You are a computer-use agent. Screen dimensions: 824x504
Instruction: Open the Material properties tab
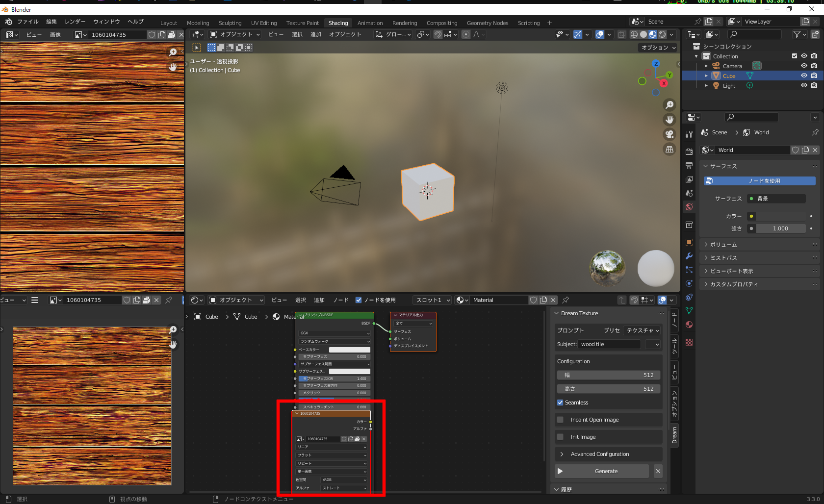[x=689, y=325]
